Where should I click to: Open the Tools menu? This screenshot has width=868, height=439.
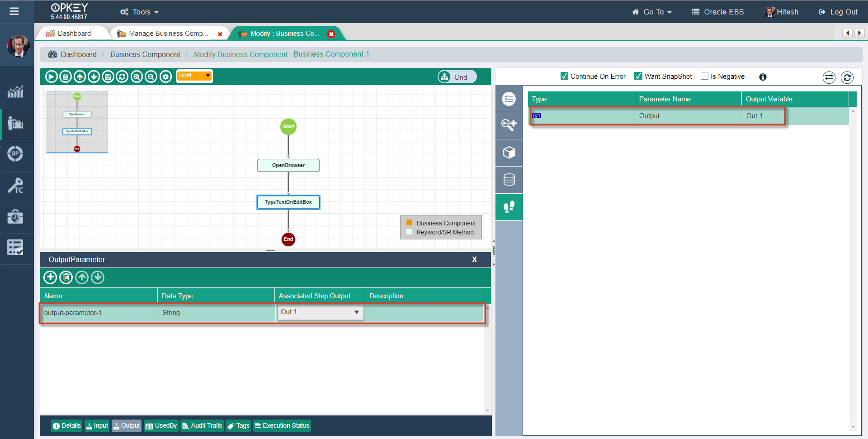pos(140,12)
